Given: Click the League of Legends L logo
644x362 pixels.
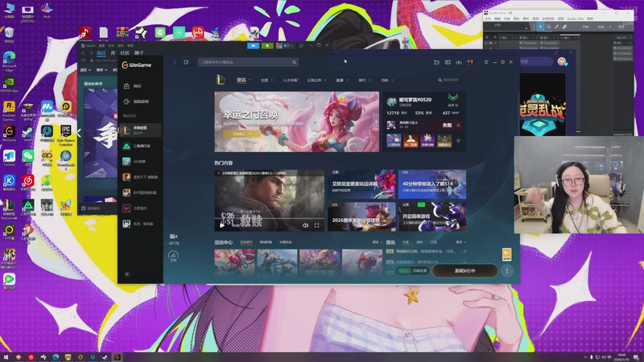Looking at the screenshot, I should coord(221,80).
